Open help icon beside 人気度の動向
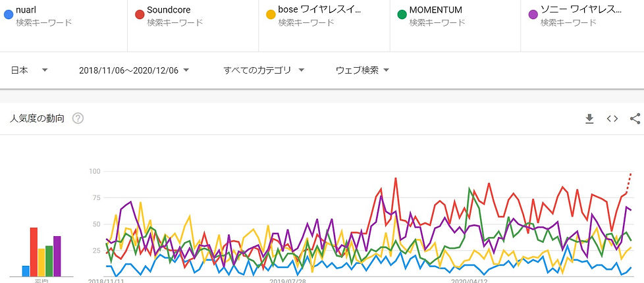The width and height of the screenshot is (644, 283). point(78,118)
